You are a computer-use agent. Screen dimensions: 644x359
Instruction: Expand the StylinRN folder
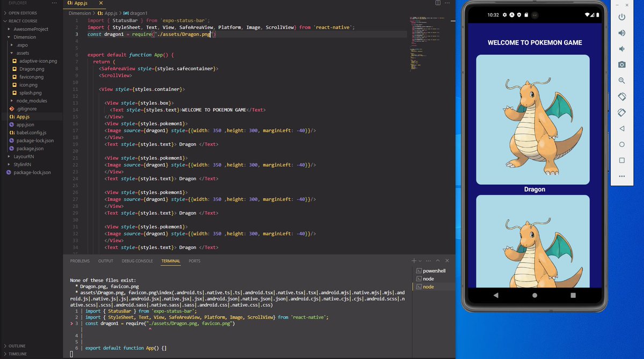click(22, 165)
